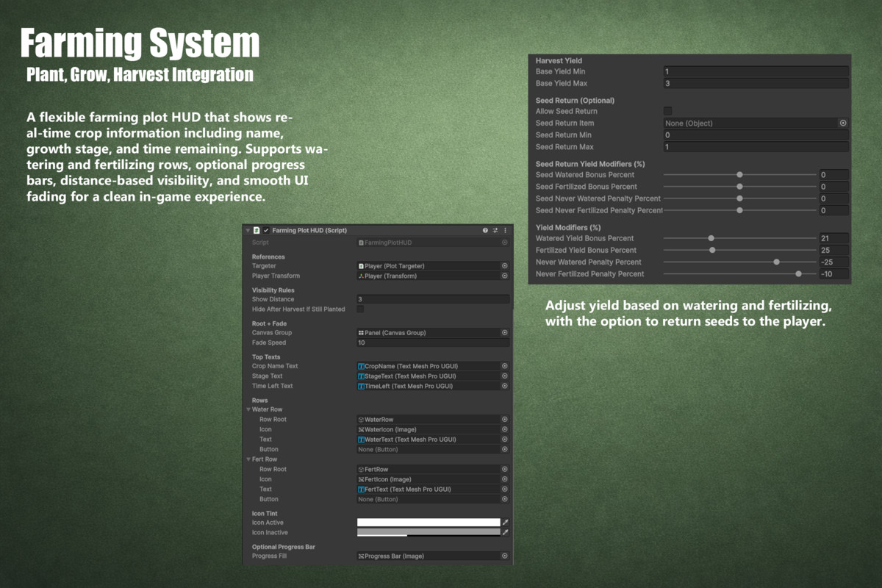Click the Farming Plot HUD help icon
Viewport: 882px width, 588px height.
(485, 230)
